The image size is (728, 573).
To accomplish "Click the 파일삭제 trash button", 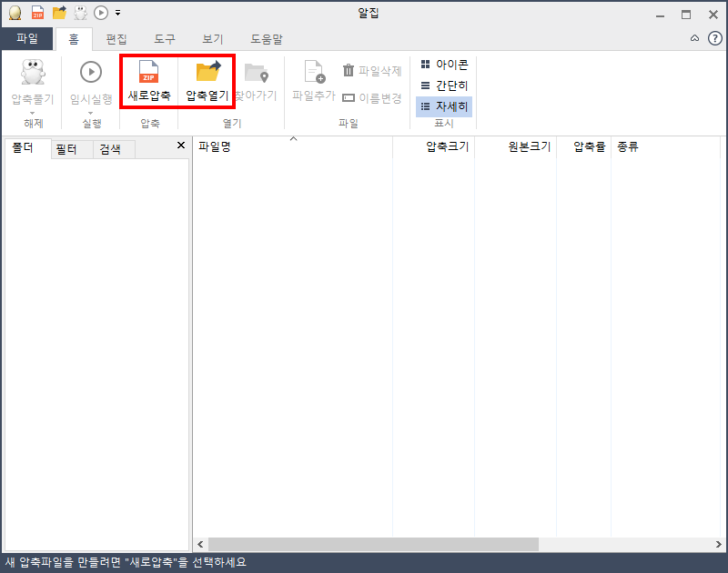I will (x=372, y=71).
